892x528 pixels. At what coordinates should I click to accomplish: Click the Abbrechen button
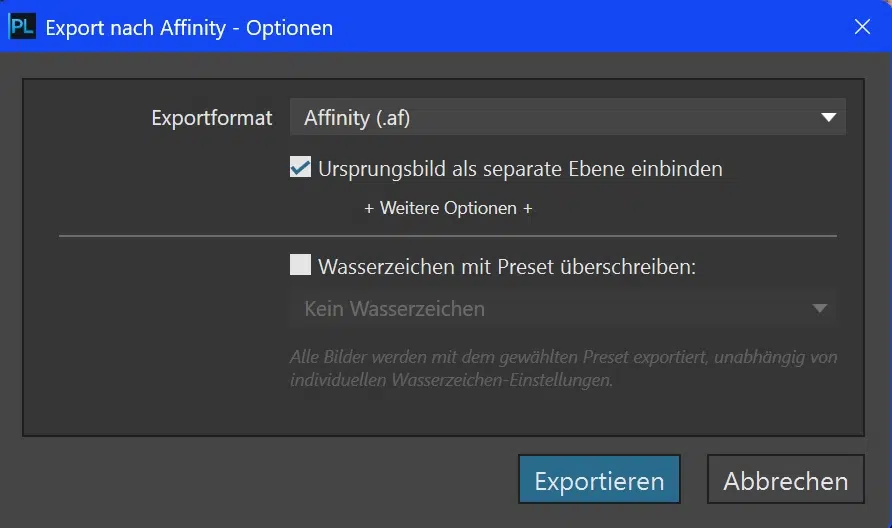[786, 479]
